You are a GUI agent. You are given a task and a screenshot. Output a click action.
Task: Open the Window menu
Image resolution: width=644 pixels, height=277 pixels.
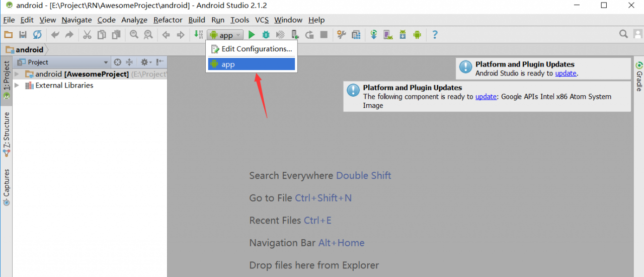[288, 20]
